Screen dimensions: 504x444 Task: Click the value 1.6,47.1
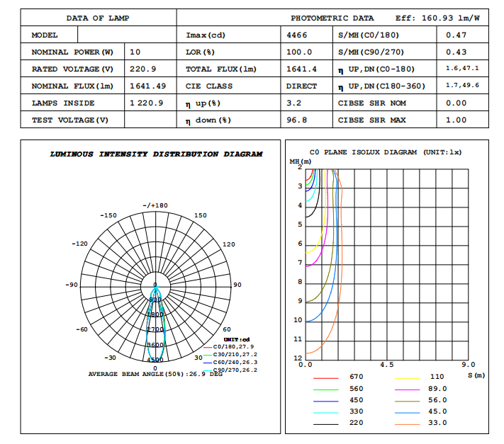click(462, 68)
